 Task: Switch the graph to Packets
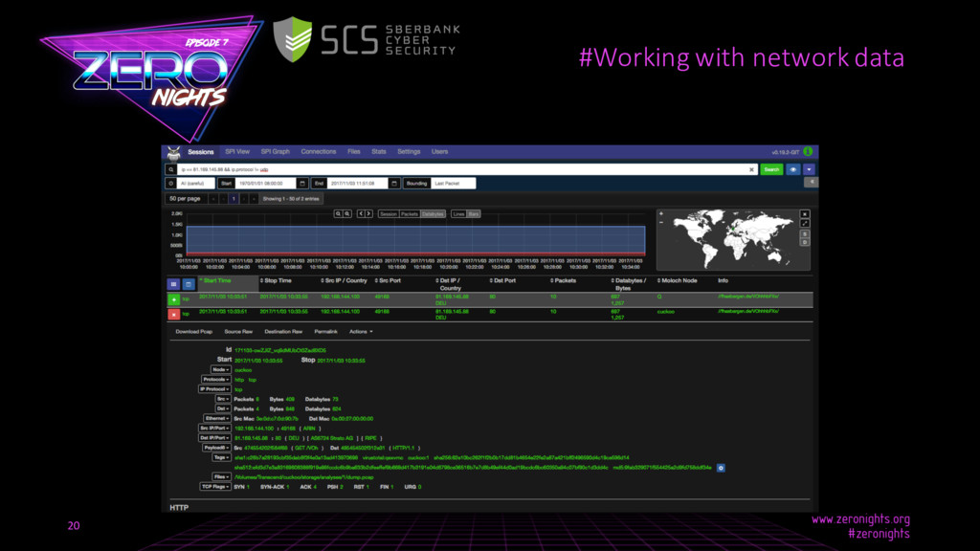(x=410, y=213)
